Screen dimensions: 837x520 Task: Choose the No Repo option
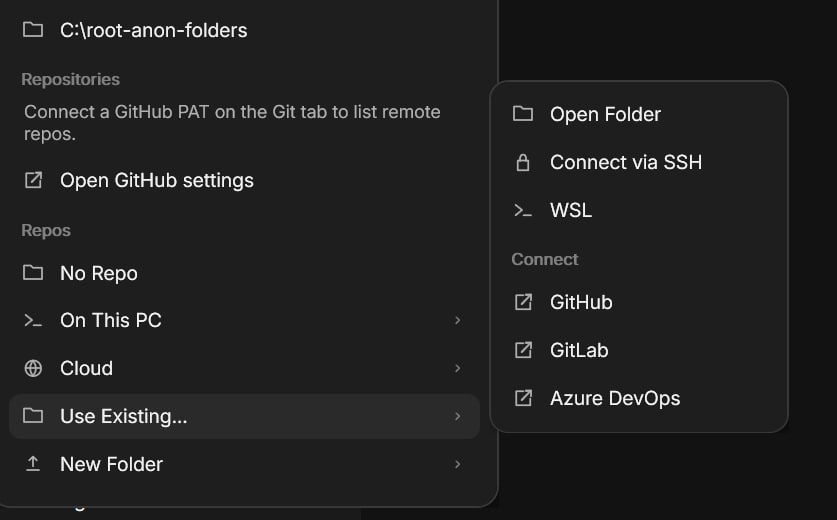[244, 273]
